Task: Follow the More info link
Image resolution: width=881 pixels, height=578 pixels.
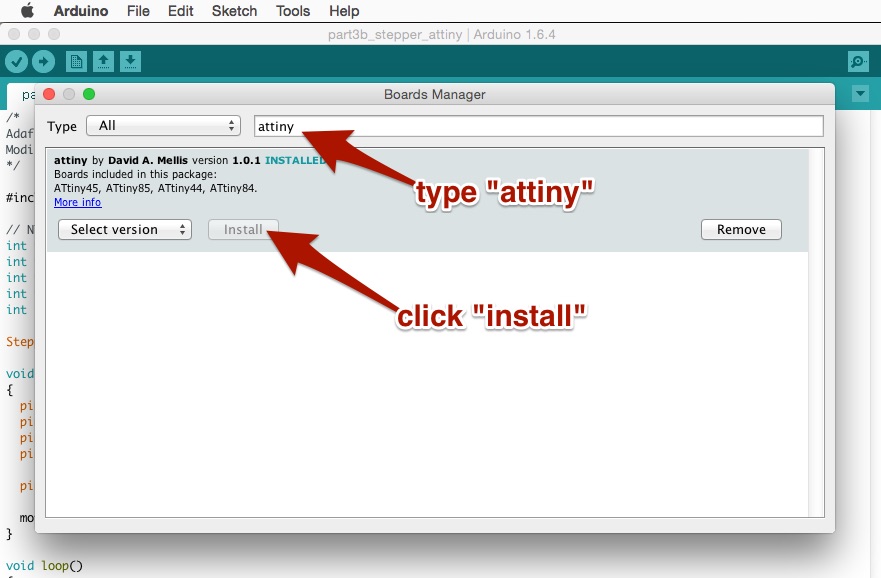Action: 78,202
